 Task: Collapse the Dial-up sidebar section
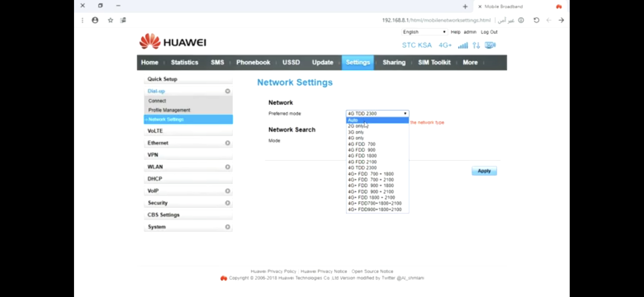click(227, 91)
